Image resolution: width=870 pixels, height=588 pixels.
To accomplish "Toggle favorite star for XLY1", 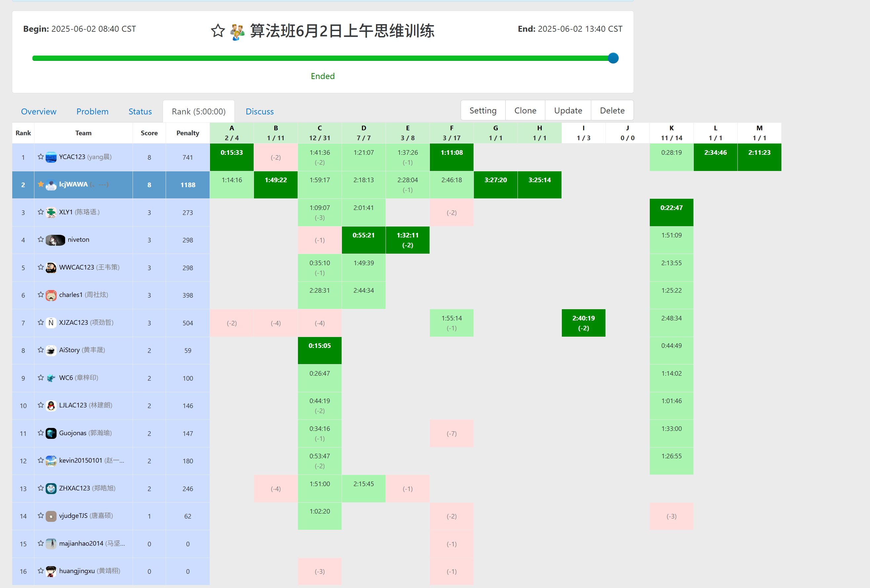I will click(x=40, y=212).
